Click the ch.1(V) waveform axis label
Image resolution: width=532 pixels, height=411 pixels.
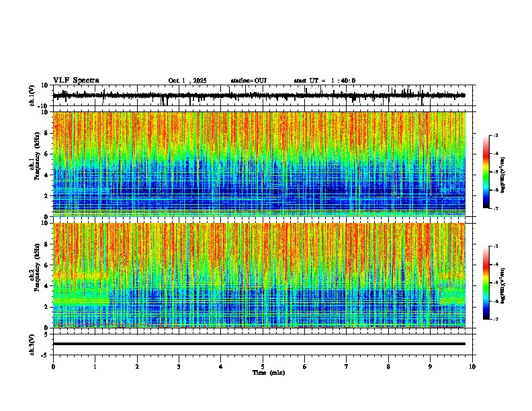[x=32, y=95]
